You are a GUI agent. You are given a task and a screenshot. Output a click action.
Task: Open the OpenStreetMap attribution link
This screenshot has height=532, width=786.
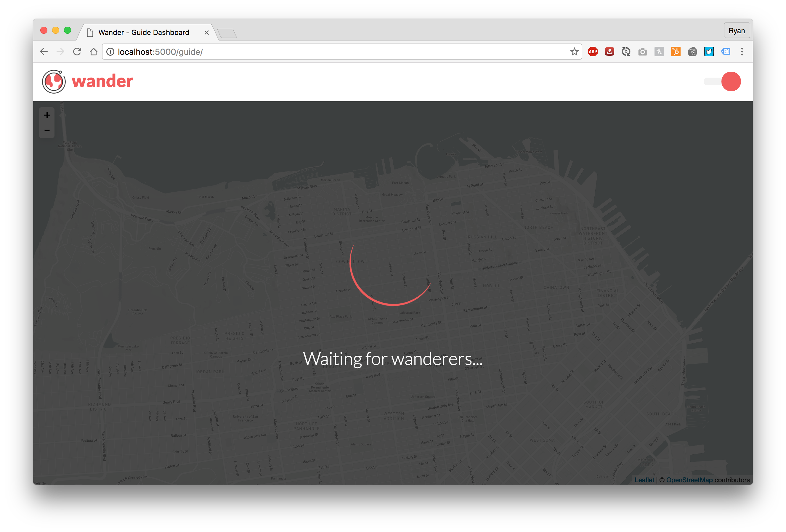tap(689, 480)
